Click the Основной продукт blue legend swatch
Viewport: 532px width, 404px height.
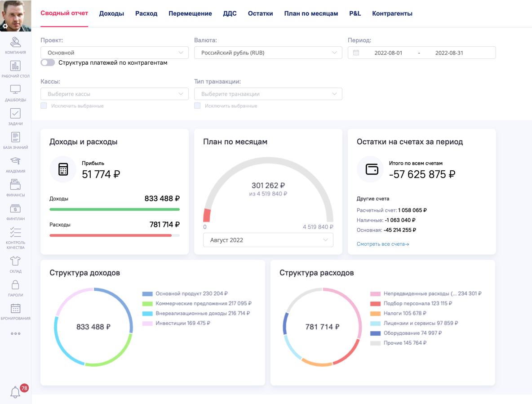[147, 294]
